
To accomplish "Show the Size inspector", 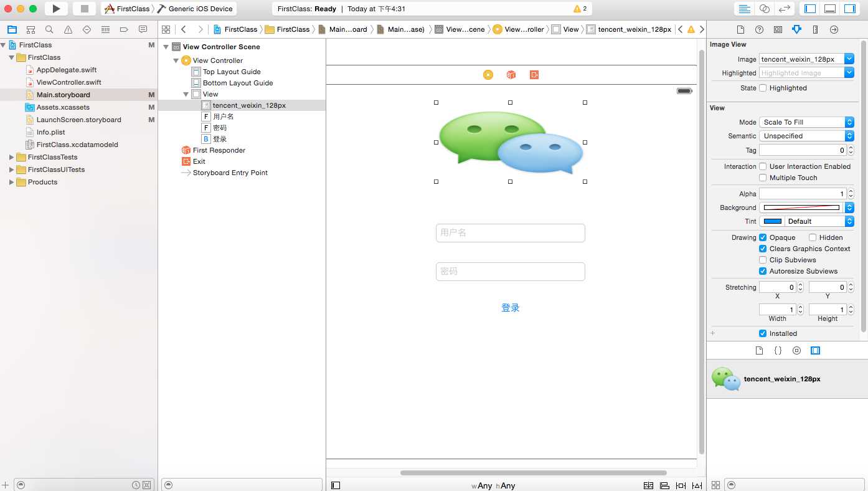I will (815, 29).
